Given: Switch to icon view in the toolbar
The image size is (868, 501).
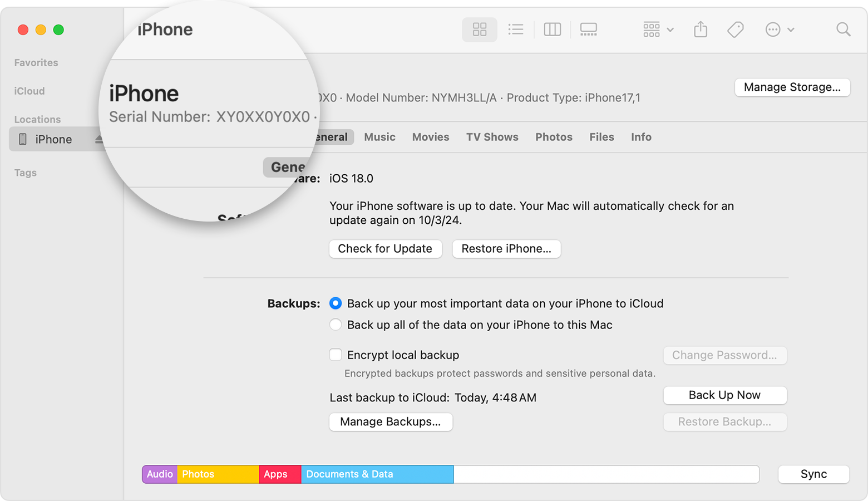Looking at the screenshot, I should pyautogui.click(x=479, y=30).
